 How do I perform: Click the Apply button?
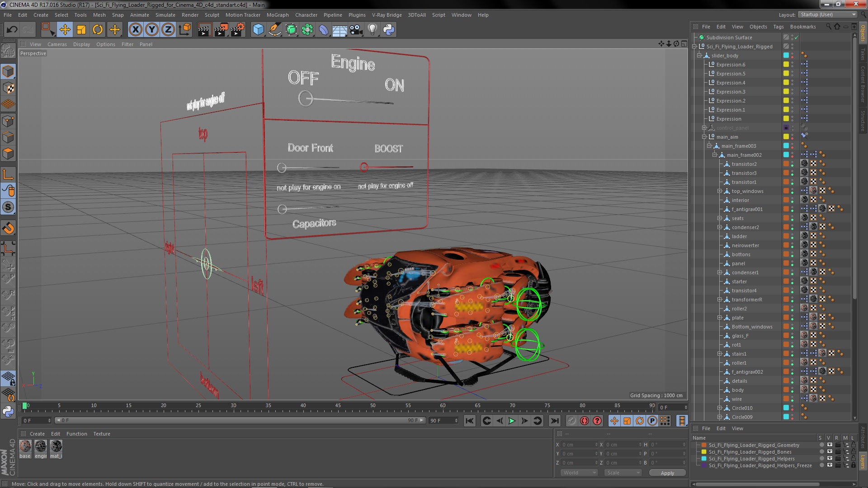[x=667, y=473]
